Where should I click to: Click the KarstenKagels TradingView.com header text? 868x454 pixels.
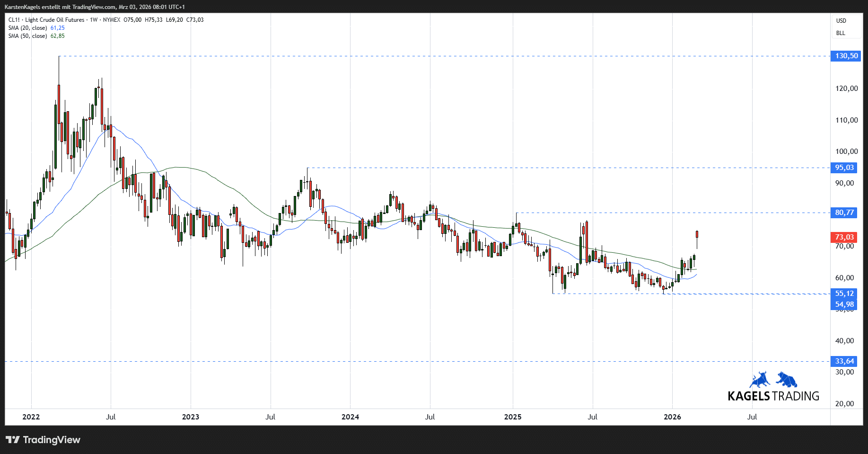click(x=95, y=7)
